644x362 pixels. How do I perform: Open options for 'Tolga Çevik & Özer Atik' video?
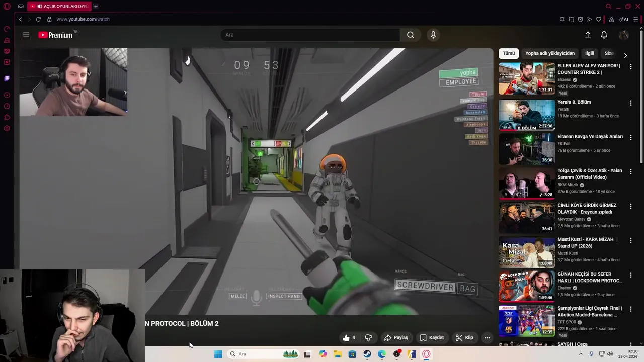tap(631, 171)
